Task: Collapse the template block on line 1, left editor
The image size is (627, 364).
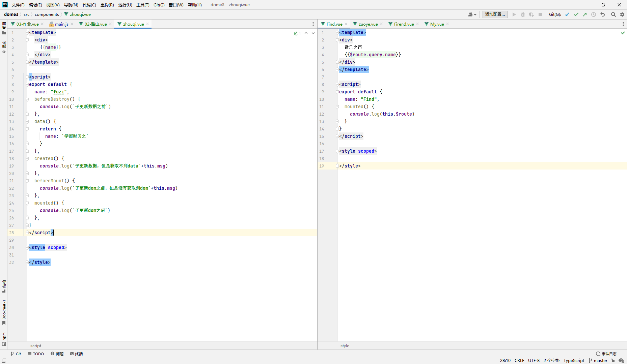Action: pos(27,32)
